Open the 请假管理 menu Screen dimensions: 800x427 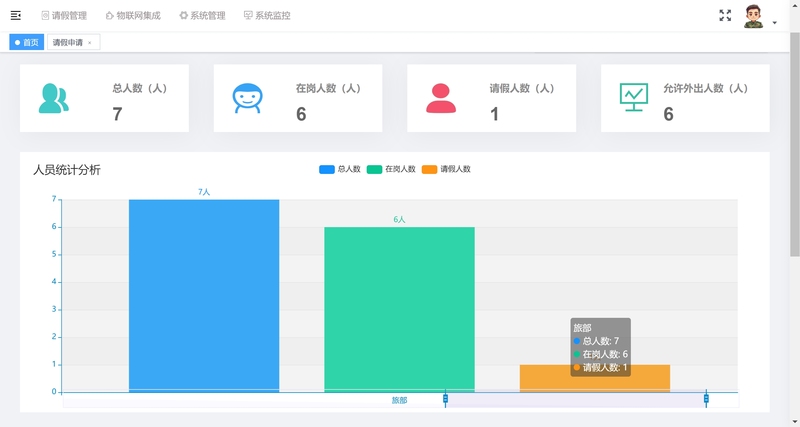coord(64,16)
